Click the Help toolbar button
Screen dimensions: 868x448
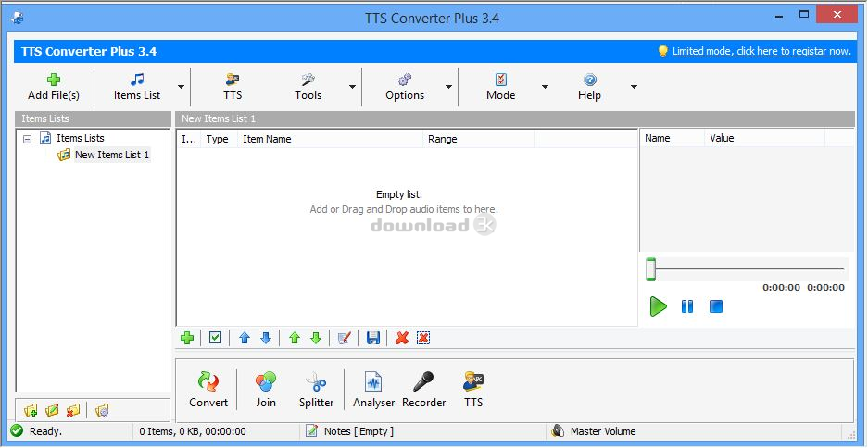[x=589, y=87]
